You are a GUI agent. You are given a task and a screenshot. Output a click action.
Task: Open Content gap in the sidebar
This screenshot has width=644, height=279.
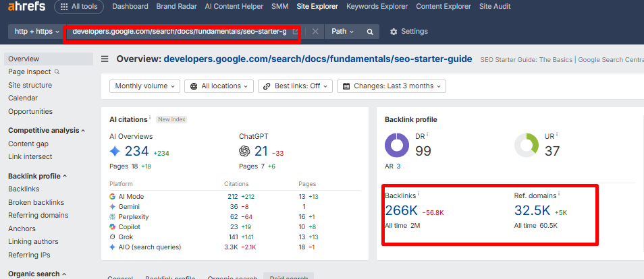click(x=28, y=144)
